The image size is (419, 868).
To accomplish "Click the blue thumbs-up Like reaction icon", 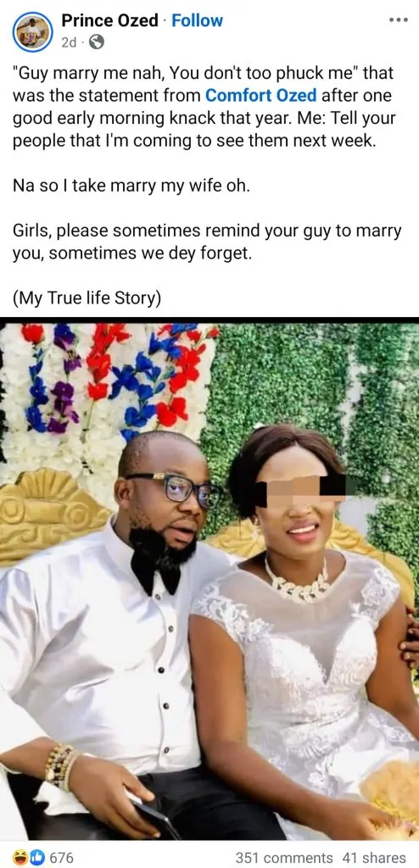I will [x=36, y=858].
